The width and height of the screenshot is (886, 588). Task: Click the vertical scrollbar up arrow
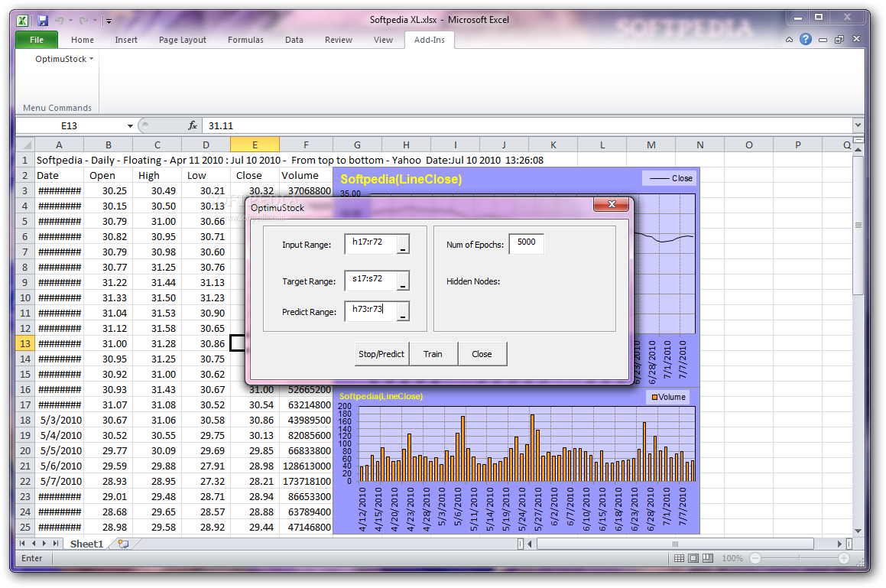pos(858,150)
